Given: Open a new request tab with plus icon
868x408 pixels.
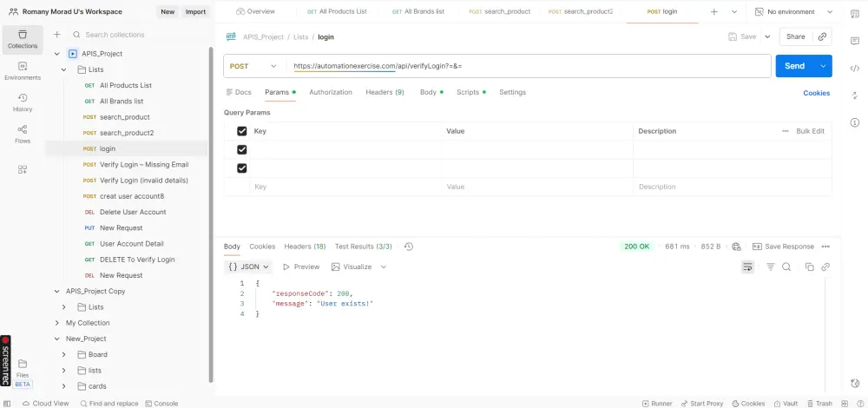Looking at the screenshot, I should pos(714,11).
